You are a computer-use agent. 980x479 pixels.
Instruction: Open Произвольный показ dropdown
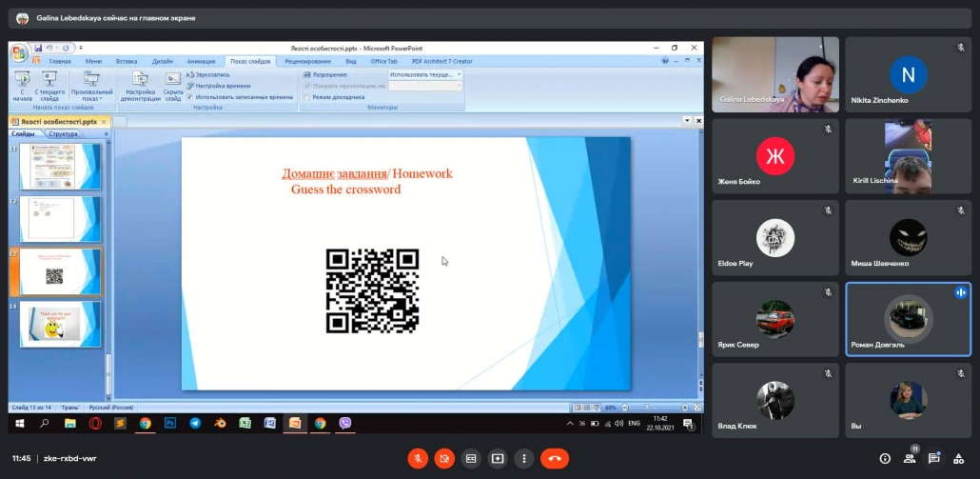pyautogui.click(x=92, y=87)
